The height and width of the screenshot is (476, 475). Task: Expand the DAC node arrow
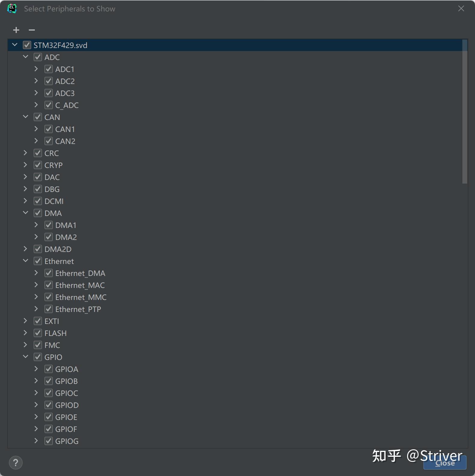coord(25,177)
